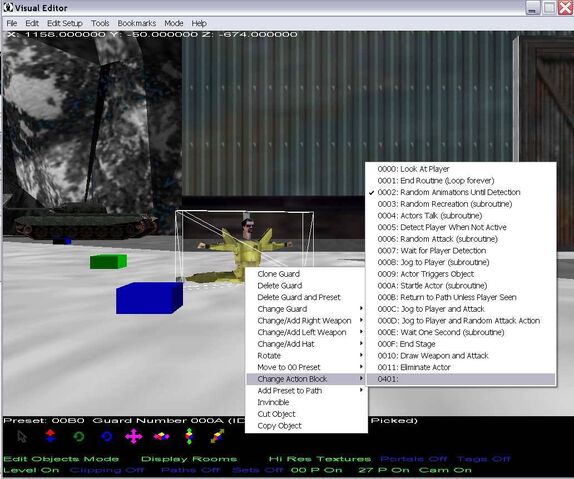Toggle Clipping Off indicator
Image resolution: width=574 pixels, height=479 pixels.
point(107,470)
